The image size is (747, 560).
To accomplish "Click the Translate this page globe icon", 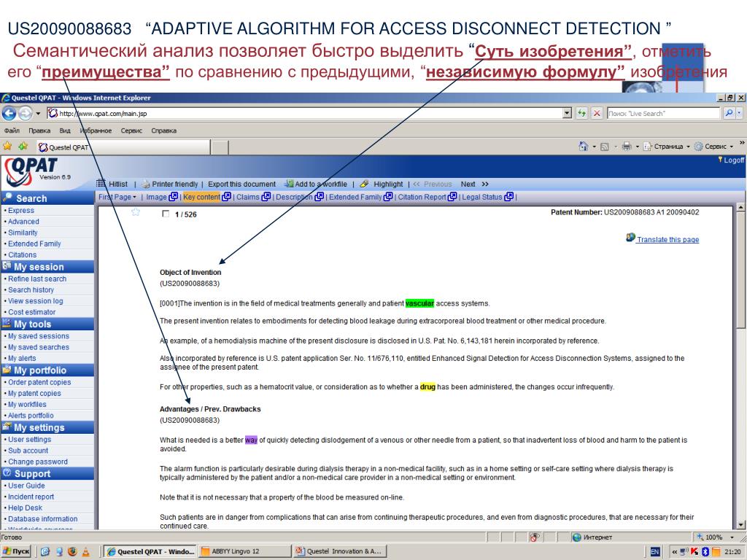I will pos(631,237).
